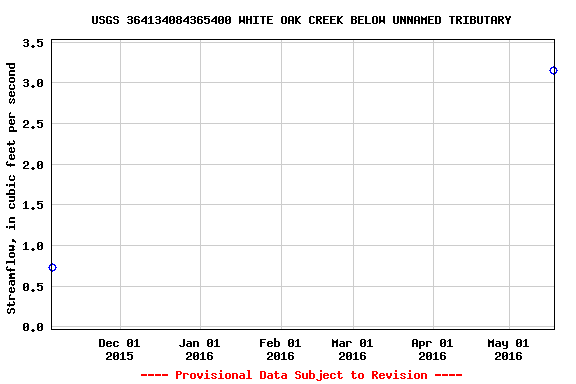
Task: Click the blue data point near 0.7 cfs
Action: [x=53, y=268]
